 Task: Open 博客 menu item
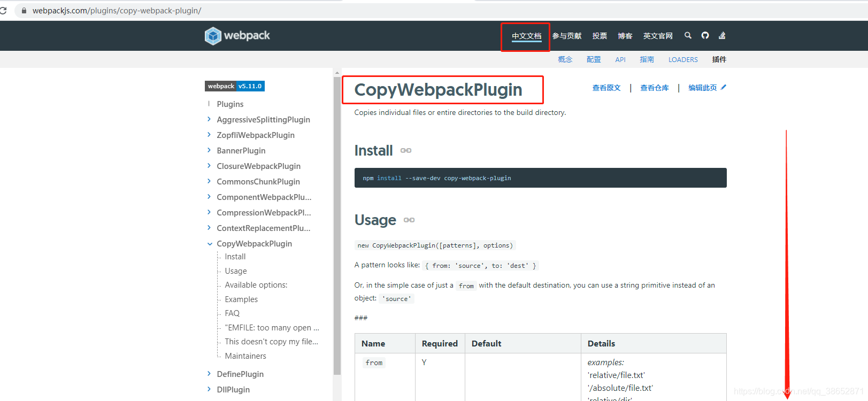tap(625, 36)
